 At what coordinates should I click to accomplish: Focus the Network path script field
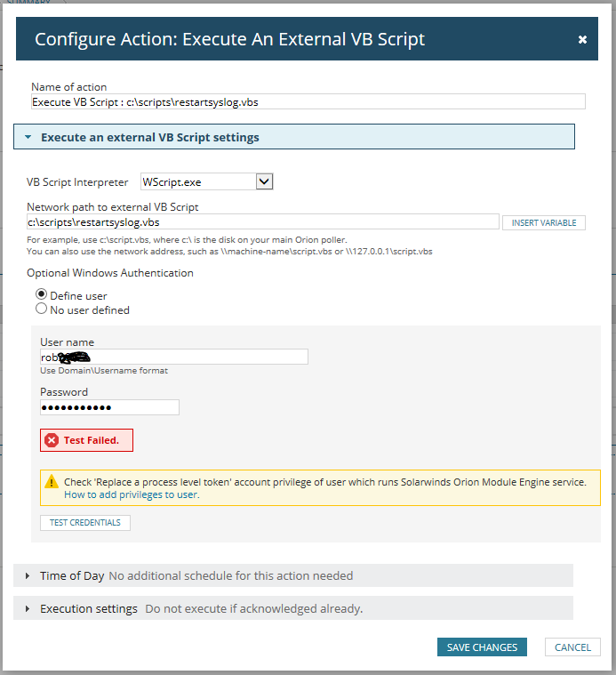click(x=262, y=222)
